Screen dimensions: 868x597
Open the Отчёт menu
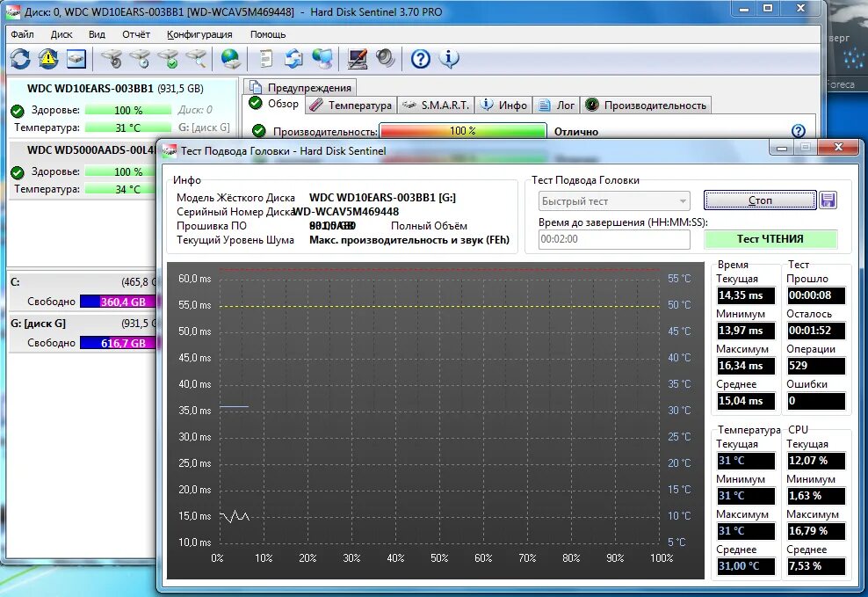pos(136,34)
